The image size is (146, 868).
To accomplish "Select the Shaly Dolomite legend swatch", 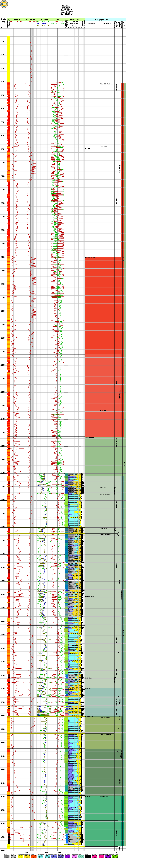I will (61, 856).
